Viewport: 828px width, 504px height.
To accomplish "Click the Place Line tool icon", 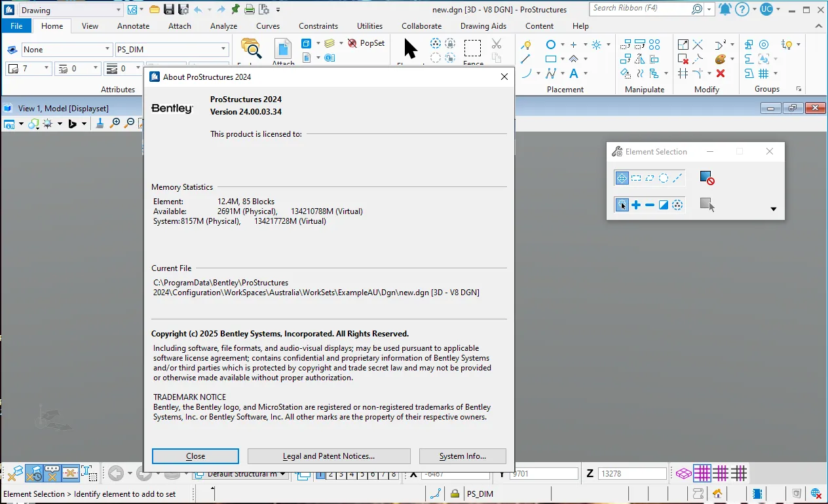I will [x=525, y=59].
